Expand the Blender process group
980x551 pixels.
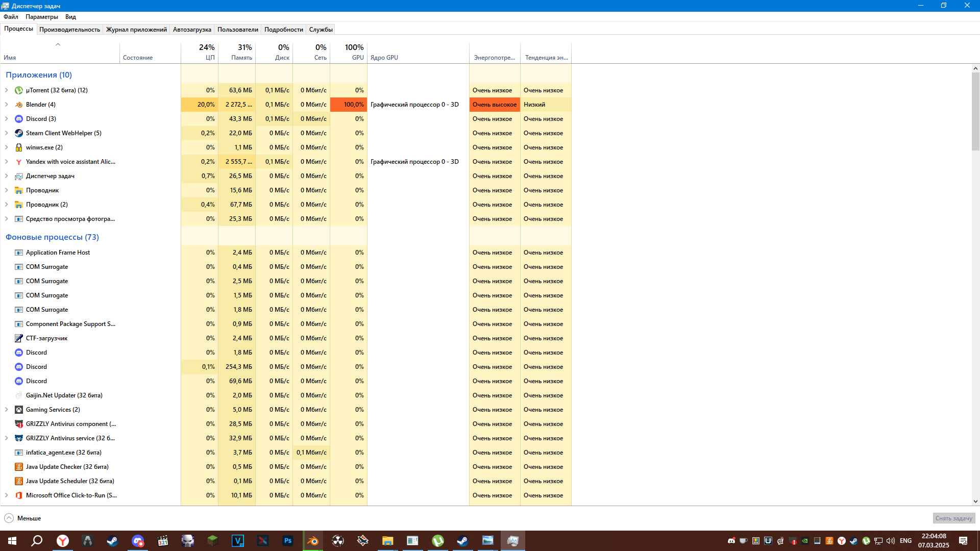coord(7,105)
